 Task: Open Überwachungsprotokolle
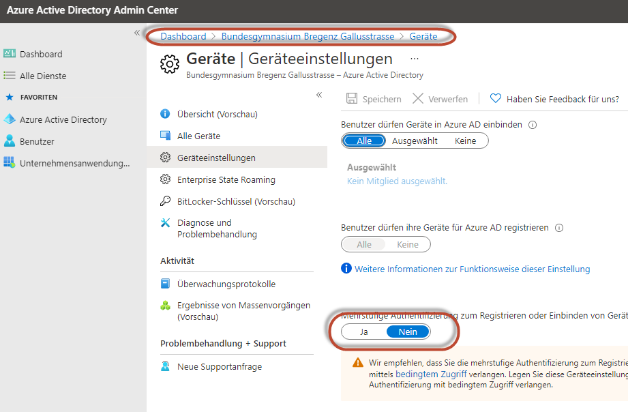[226, 284]
